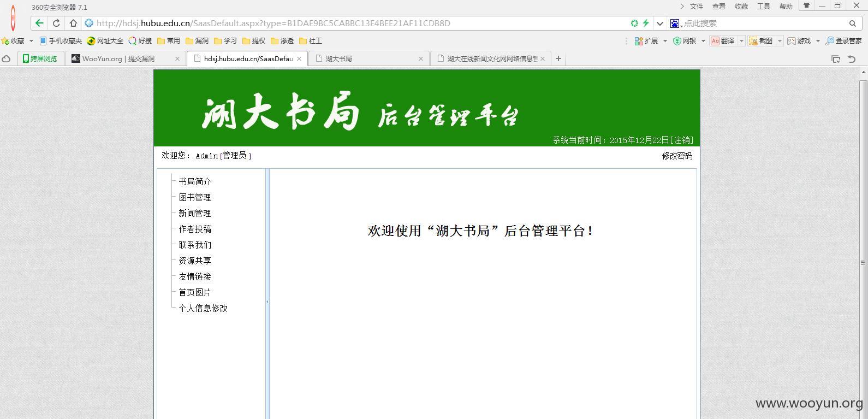The height and width of the screenshot is (419, 868).
Task: Expand the 游戏 dropdown arrow
Action: click(x=818, y=41)
